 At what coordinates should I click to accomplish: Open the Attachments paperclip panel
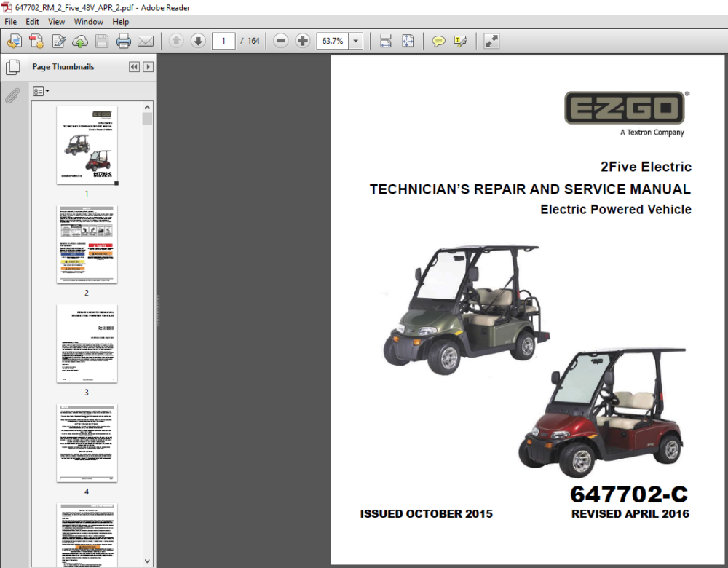(12, 95)
